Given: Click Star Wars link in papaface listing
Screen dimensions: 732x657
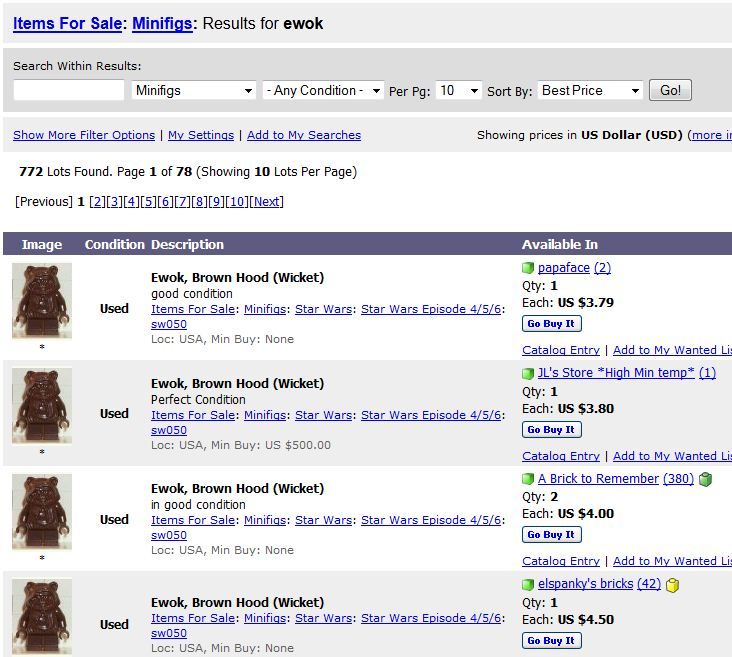Looking at the screenshot, I should click(x=323, y=309).
